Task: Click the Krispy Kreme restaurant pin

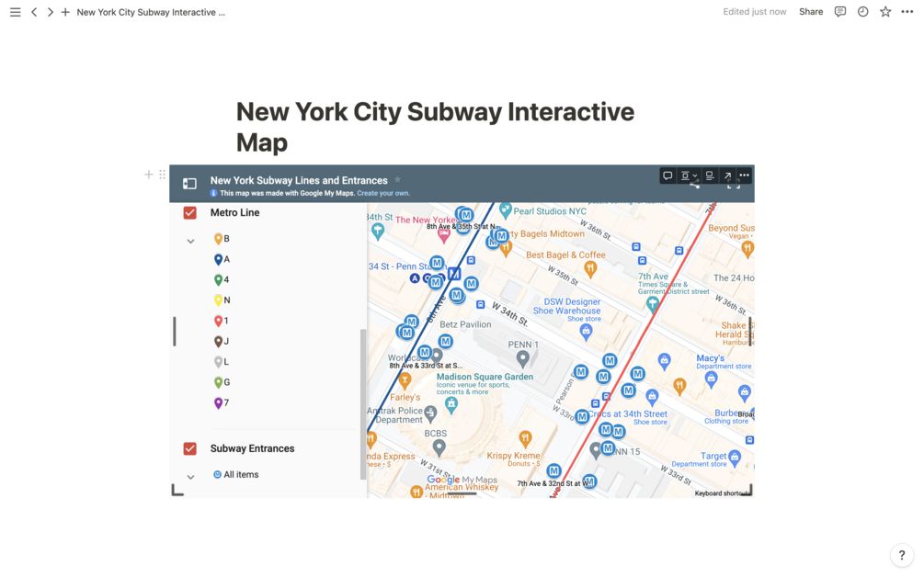Action: click(525, 438)
